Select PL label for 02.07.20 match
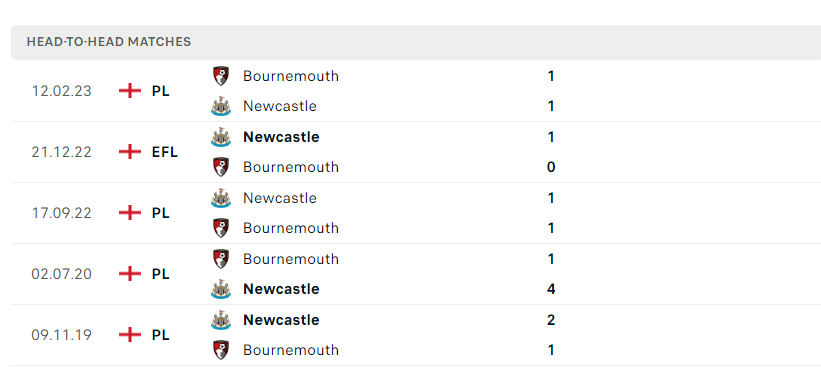 click(161, 274)
